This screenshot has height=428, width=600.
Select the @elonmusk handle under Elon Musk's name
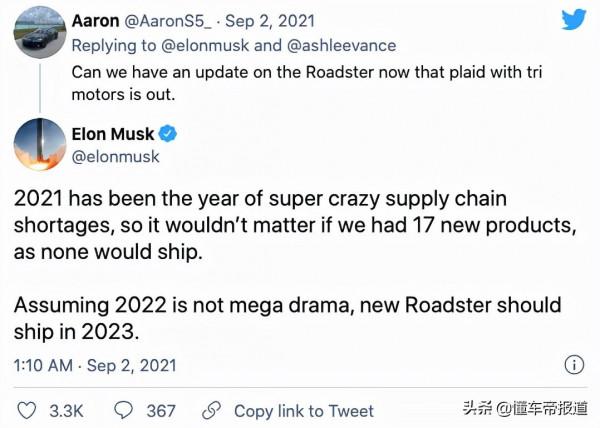[x=115, y=157]
